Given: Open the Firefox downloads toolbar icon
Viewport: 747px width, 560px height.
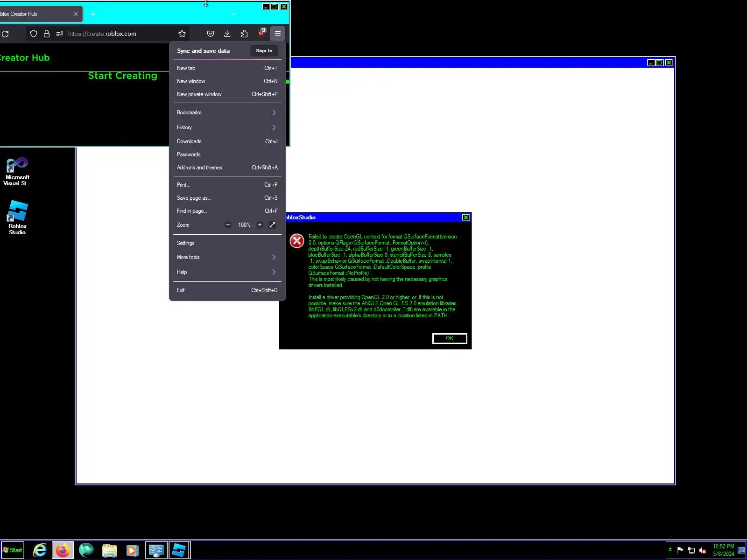Looking at the screenshot, I should coord(227,34).
